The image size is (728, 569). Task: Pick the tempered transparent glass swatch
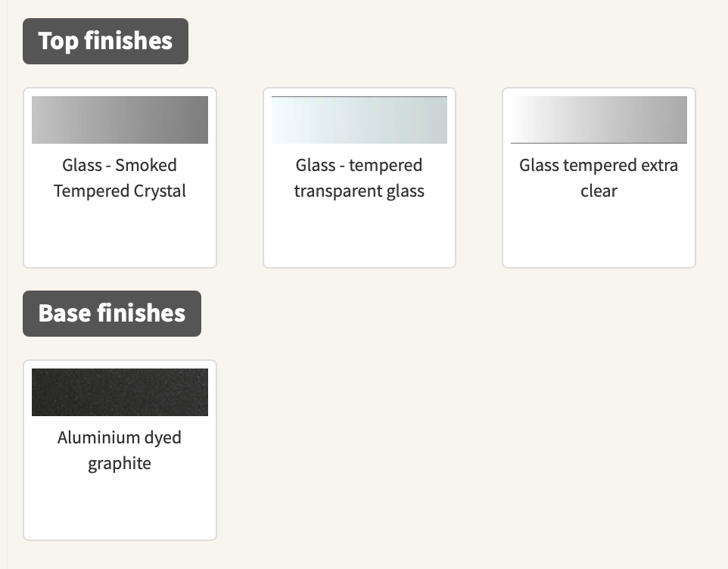point(359,120)
